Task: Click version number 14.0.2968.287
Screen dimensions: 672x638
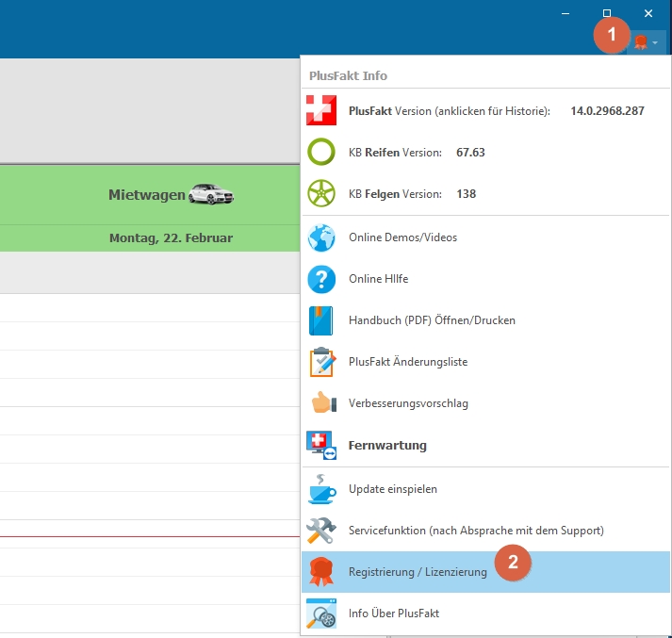Action: point(607,111)
